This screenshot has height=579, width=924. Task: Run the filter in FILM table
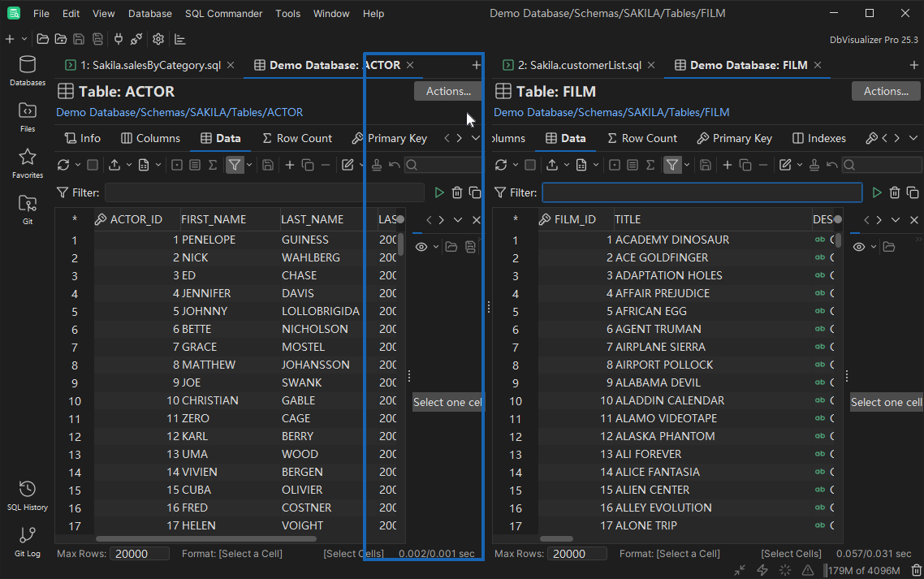pos(877,192)
